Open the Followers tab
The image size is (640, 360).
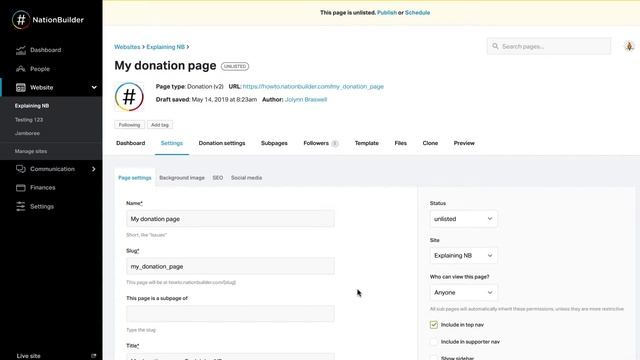click(321, 143)
